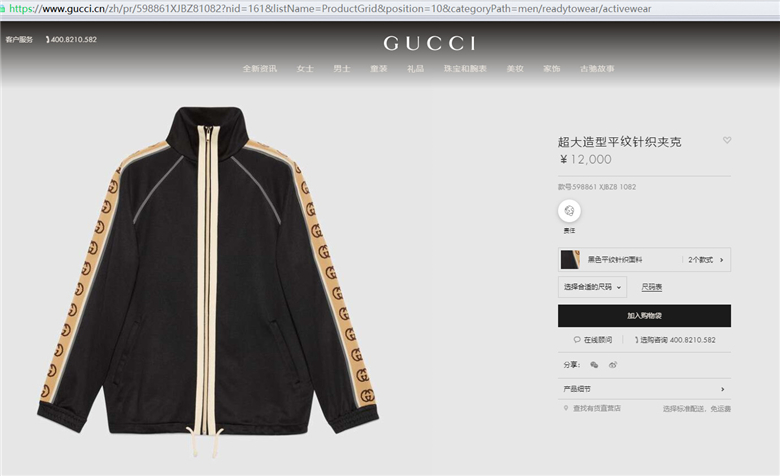The height and width of the screenshot is (476, 780).
Task: Add jacket to wishlist with heart icon
Action: pyautogui.click(x=727, y=140)
